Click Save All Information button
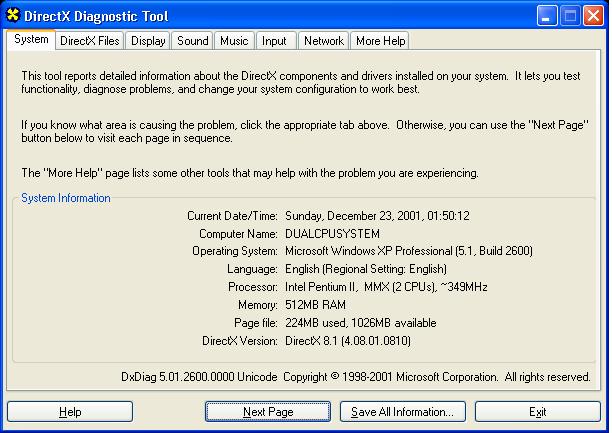 pos(402,412)
